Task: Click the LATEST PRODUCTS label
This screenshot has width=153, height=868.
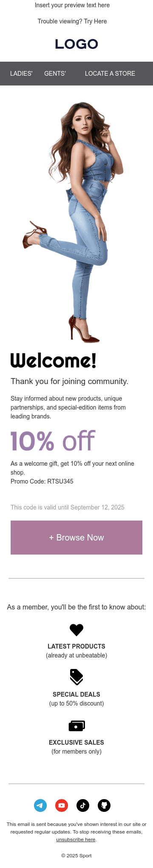Action: tap(76, 646)
